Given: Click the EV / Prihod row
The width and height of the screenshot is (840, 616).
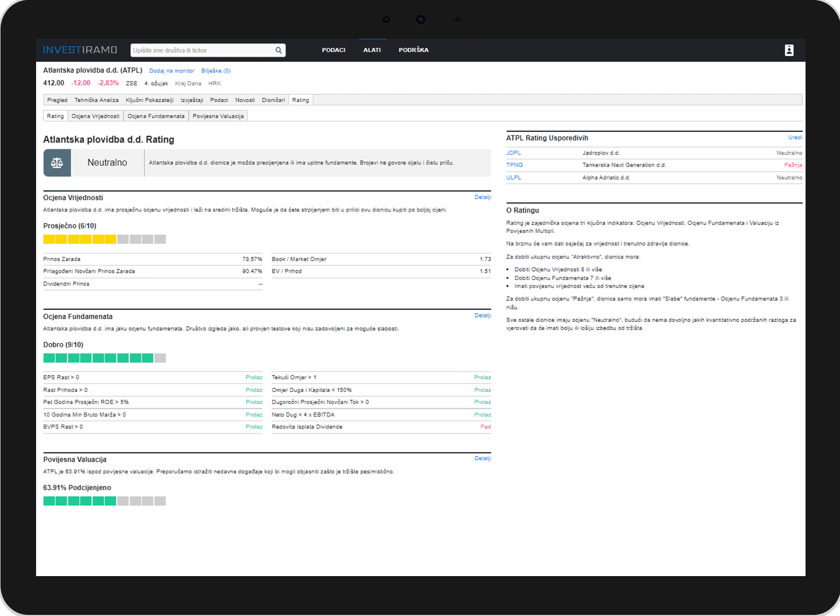Looking at the screenshot, I should (x=381, y=271).
